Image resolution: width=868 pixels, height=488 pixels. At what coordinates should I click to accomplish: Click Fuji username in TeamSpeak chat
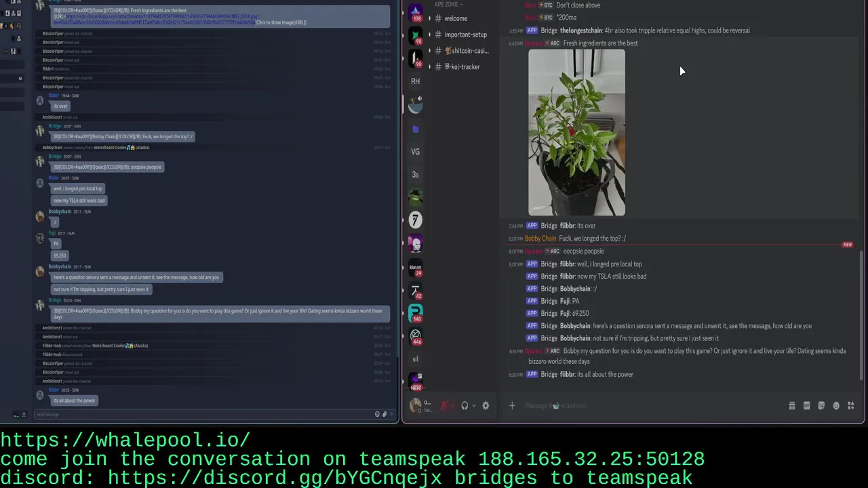[x=52, y=233]
